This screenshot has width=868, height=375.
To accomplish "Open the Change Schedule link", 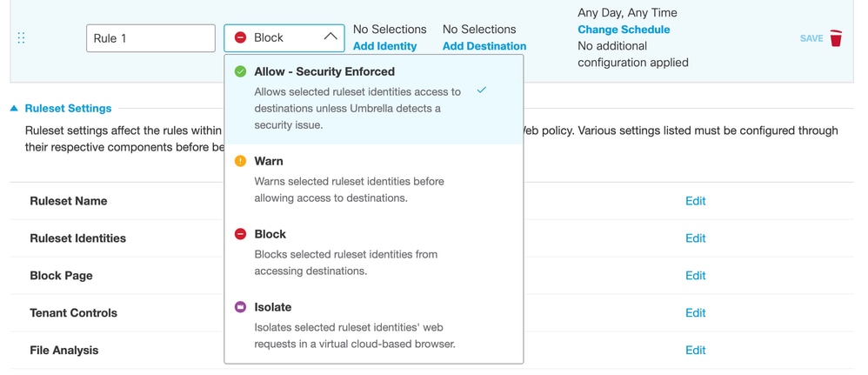I will tap(624, 30).
